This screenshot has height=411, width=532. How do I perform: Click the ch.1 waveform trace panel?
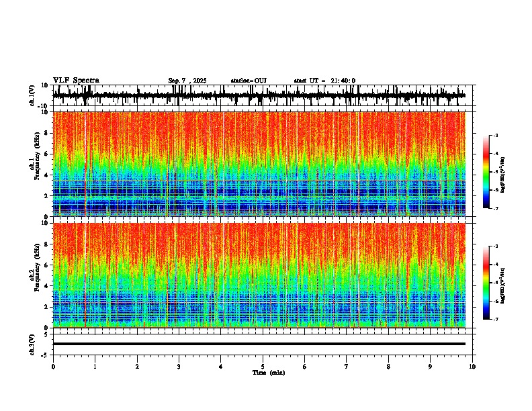coord(262,95)
